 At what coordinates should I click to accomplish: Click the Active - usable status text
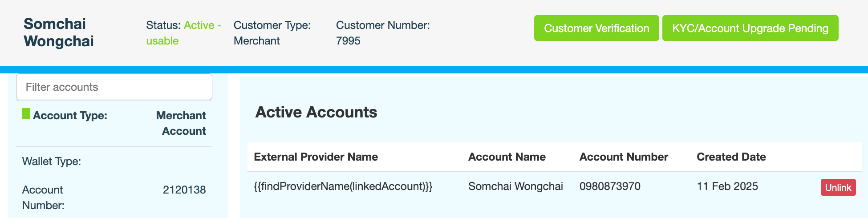tap(183, 33)
